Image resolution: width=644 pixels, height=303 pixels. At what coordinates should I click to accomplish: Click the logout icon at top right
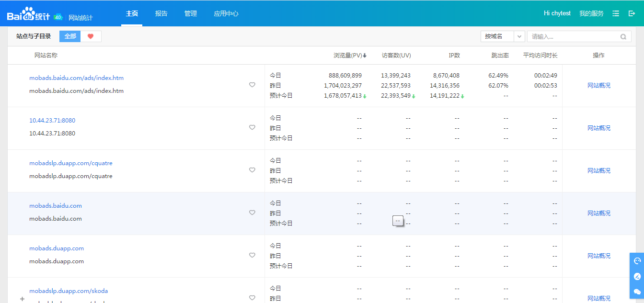[x=632, y=13]
